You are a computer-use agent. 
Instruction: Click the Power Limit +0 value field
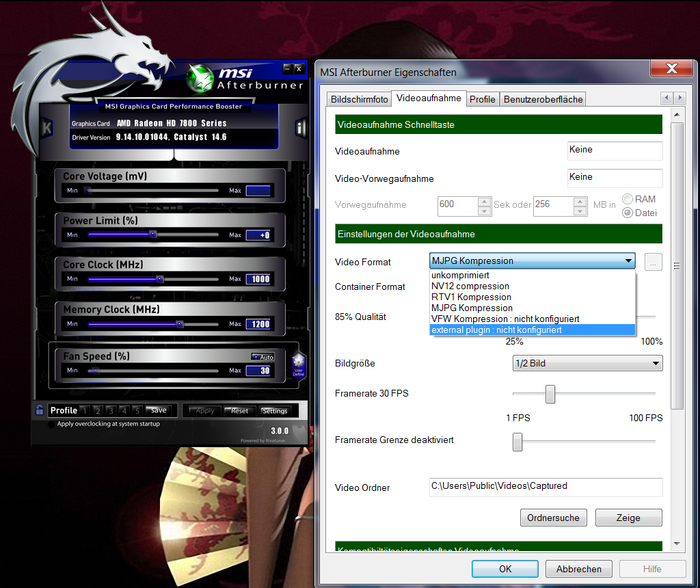258,235
